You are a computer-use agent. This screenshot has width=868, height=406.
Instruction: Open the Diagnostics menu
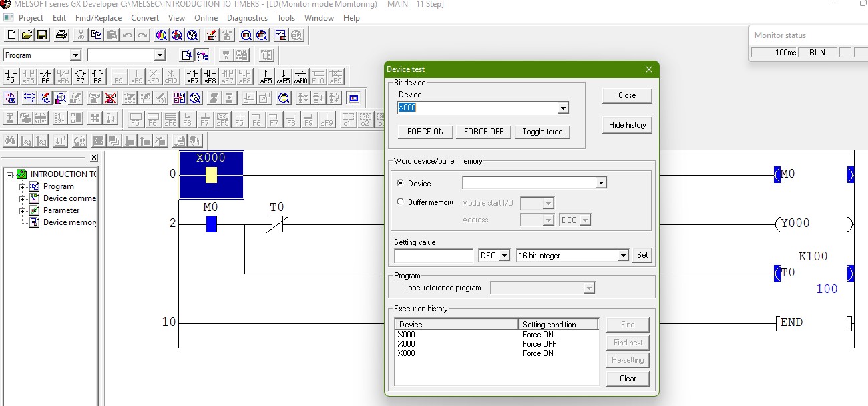tap(247, 18)
